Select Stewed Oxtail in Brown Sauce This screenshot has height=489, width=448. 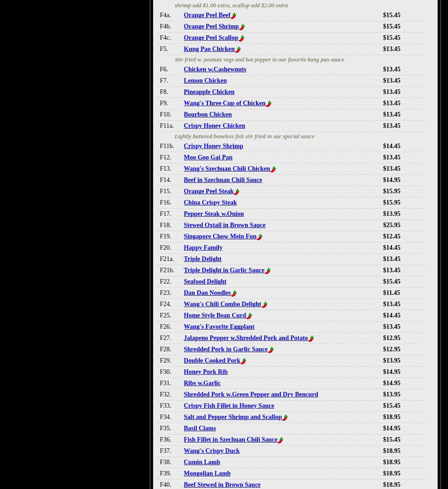[x=224, y=225]
